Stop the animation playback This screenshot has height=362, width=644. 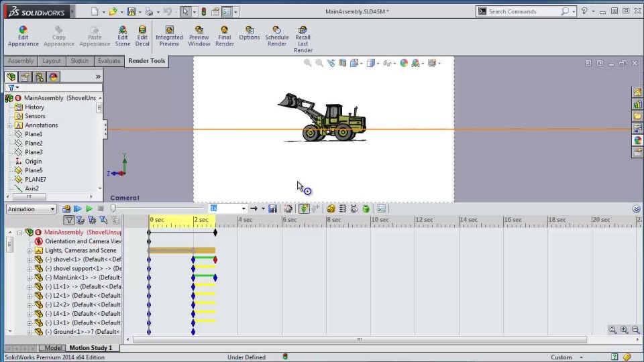(101, 209)
